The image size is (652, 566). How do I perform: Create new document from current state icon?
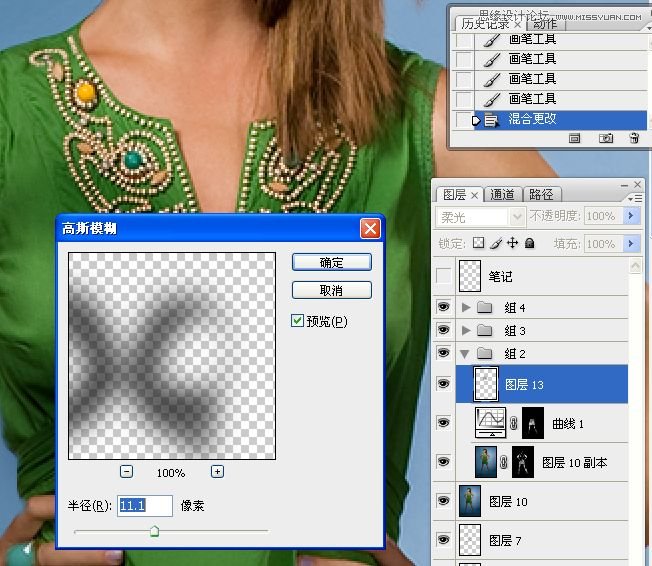(x=574, y=138)
